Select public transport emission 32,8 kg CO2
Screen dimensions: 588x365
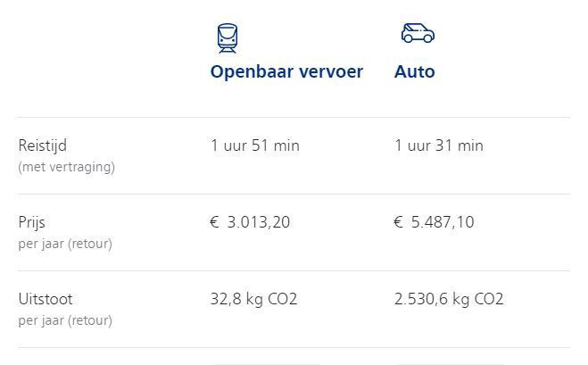coord(253,299)
